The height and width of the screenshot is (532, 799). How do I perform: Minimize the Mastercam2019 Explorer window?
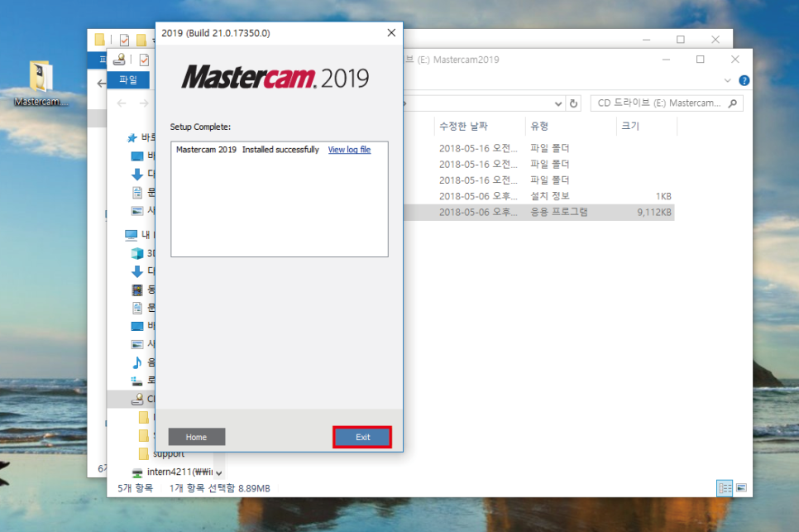coord(666,60)
